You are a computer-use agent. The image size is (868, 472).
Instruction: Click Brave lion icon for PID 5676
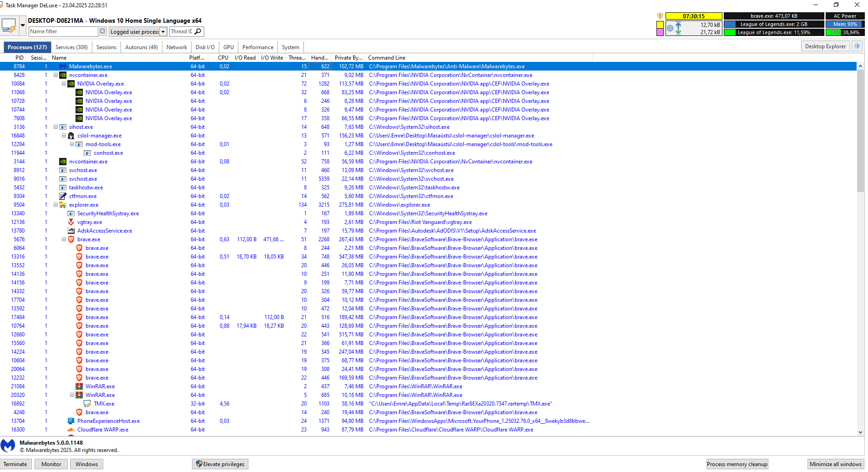point(71,239)
